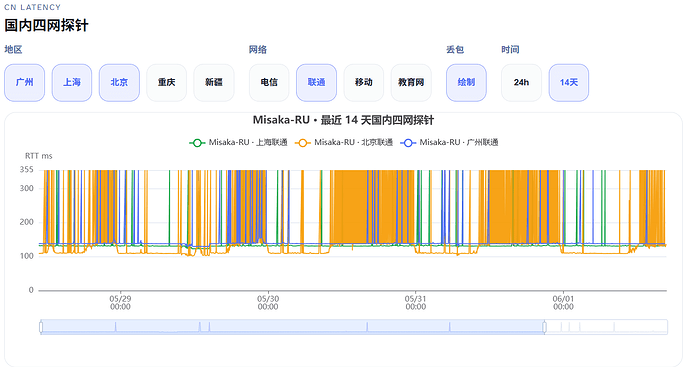Click the orange 北京联通 legend marker icon
The height and width of the screenshot is (367, 690).
pyautogui.click(x=303, y=143)
